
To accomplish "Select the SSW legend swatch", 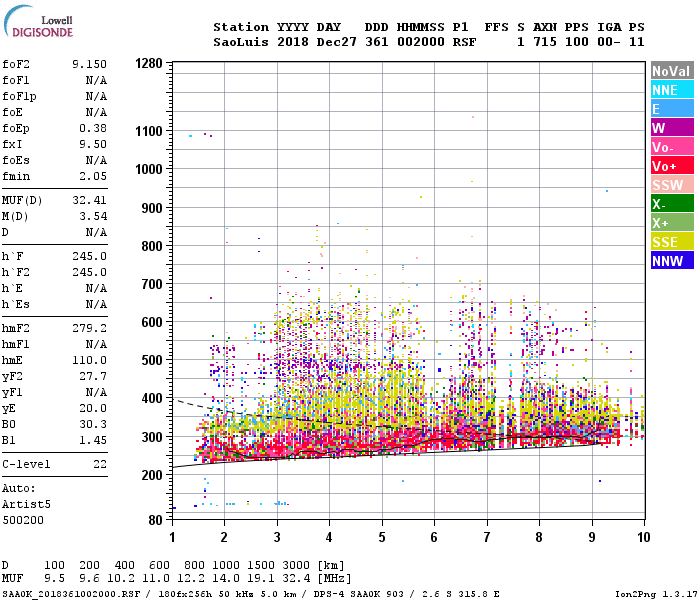I will pos(672,185).
